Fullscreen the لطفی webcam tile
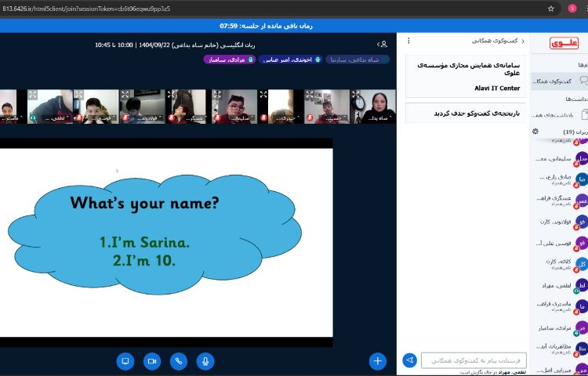This screenshot has width=588, height=376. tap(32, 94)
